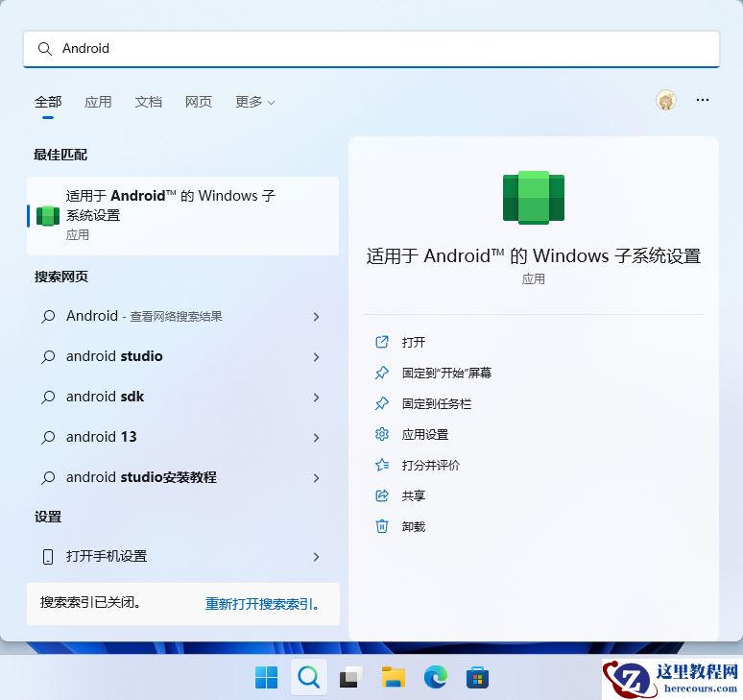The image size is (743, 700).
Task: Select 固定到任务栏 action
Action: pos(437,404)
